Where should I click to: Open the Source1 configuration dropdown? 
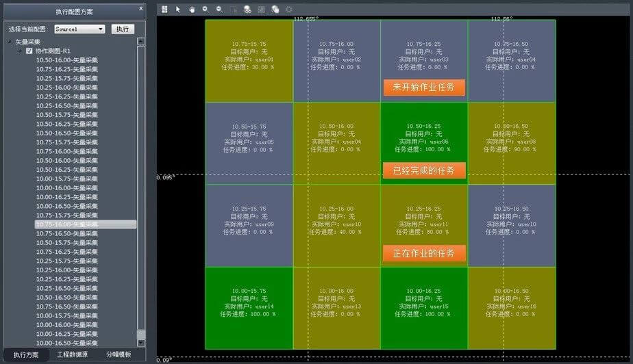click(x=101, y=29)
